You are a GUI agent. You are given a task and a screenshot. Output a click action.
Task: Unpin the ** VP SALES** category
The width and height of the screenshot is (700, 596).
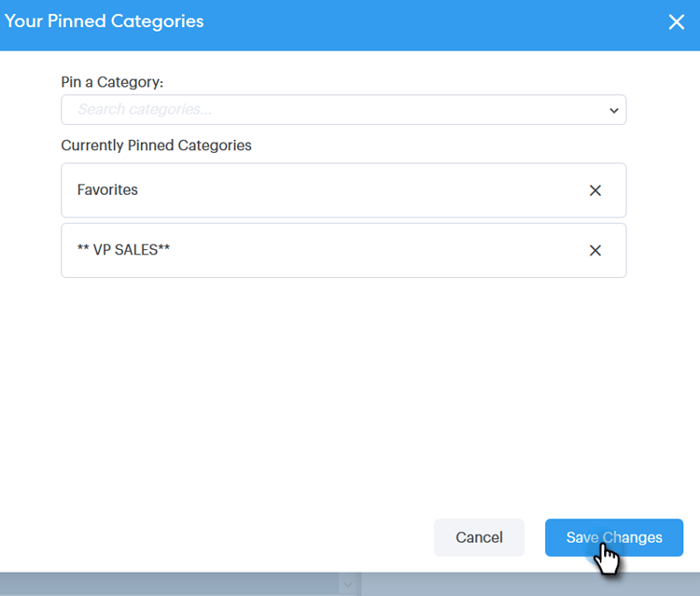point(595,250)
